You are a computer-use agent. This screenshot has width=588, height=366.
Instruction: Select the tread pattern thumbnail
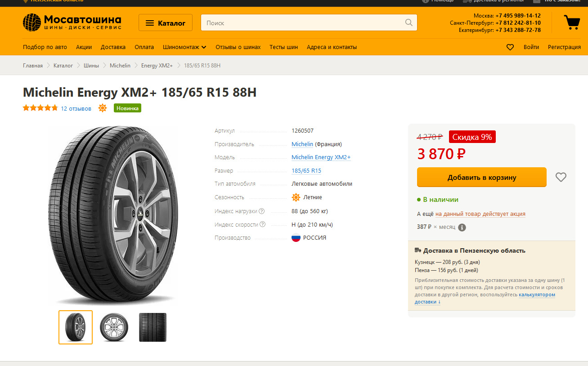pyautogui.click(x=153, y=327)
